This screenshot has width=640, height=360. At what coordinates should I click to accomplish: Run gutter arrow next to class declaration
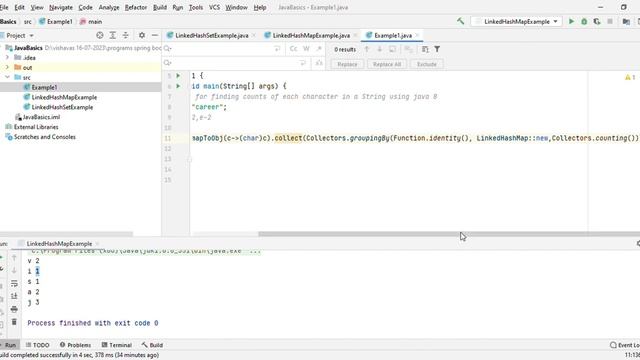178,76
